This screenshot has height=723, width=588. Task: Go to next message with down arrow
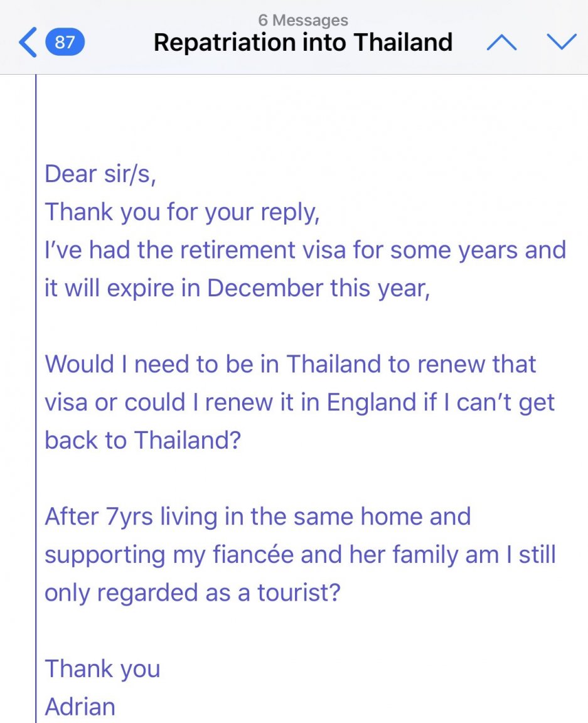click(561, 41)
